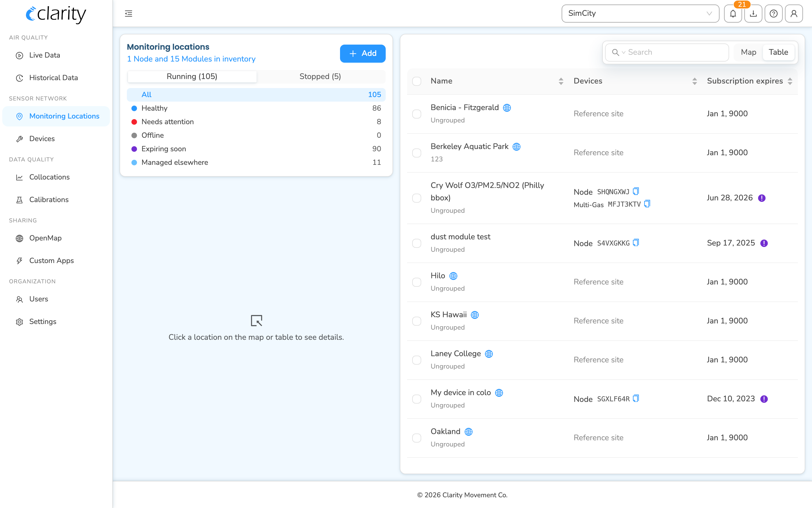Switch to the Stopped (5) tab
Viewport: 812px width, 508px height.
point(320,76)
